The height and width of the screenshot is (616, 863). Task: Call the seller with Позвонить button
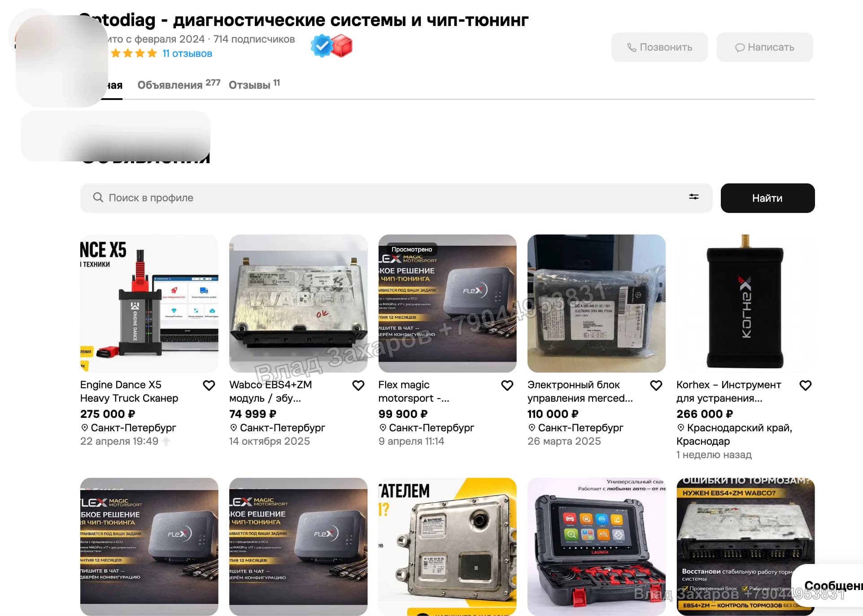pyautogui.click(x=659, y=47)
